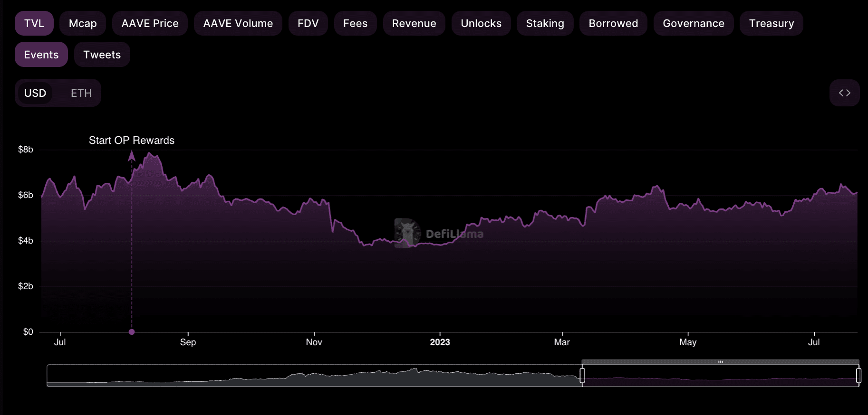Viewport: 868px width, 415px height.
Task: Click the 2023 x-axis label
Action: click(440, 342)
